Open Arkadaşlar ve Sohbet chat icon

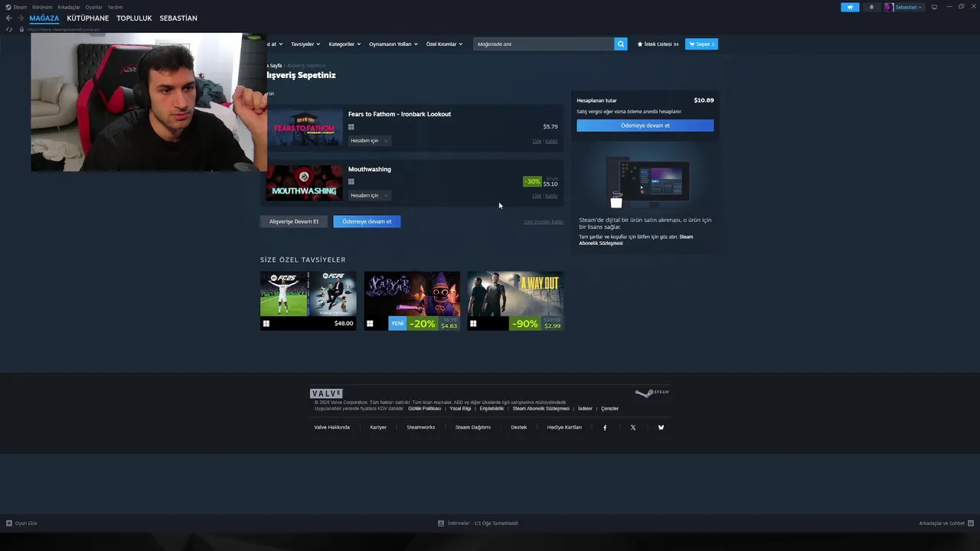[970, 523]
